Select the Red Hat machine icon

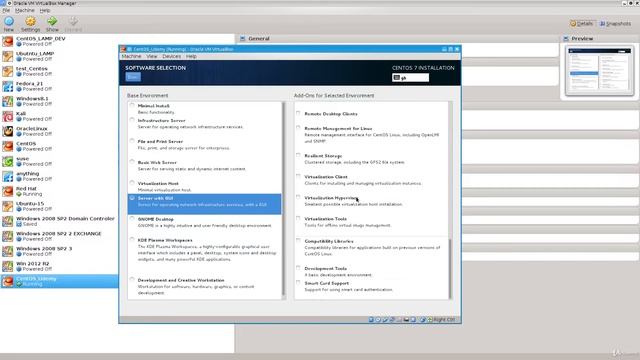point(7,191)
